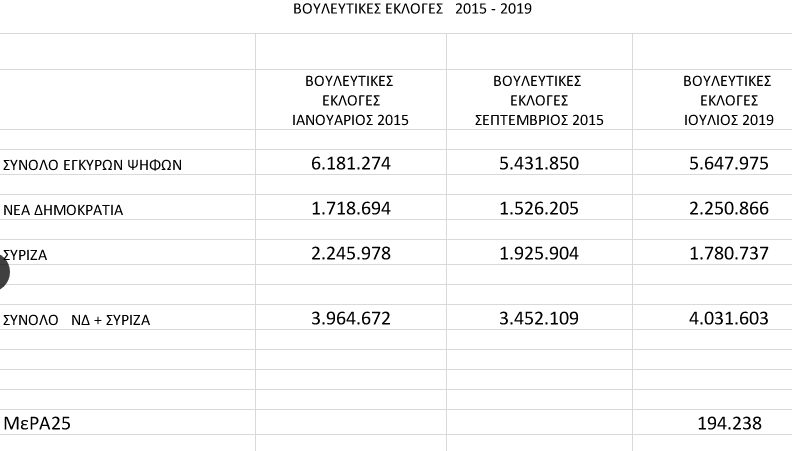
Task: Click the ΜεΡΑ25 row label
Action: click(x=37, y=423)
